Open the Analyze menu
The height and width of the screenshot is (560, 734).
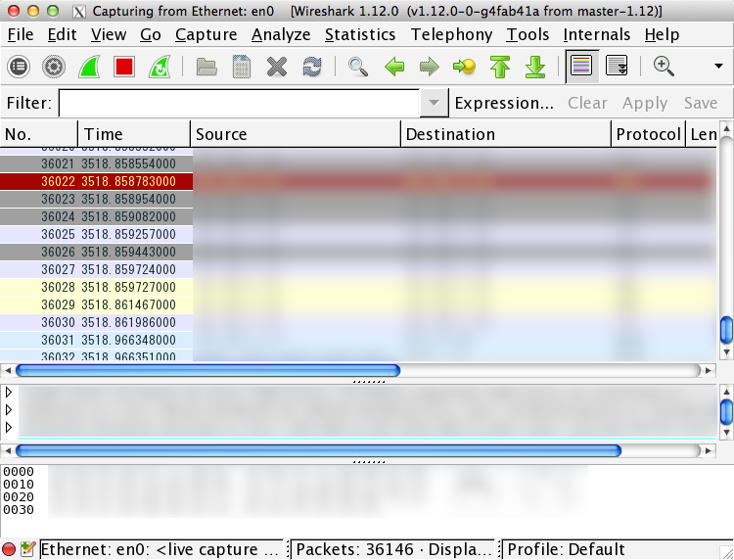tap(281, 34)
